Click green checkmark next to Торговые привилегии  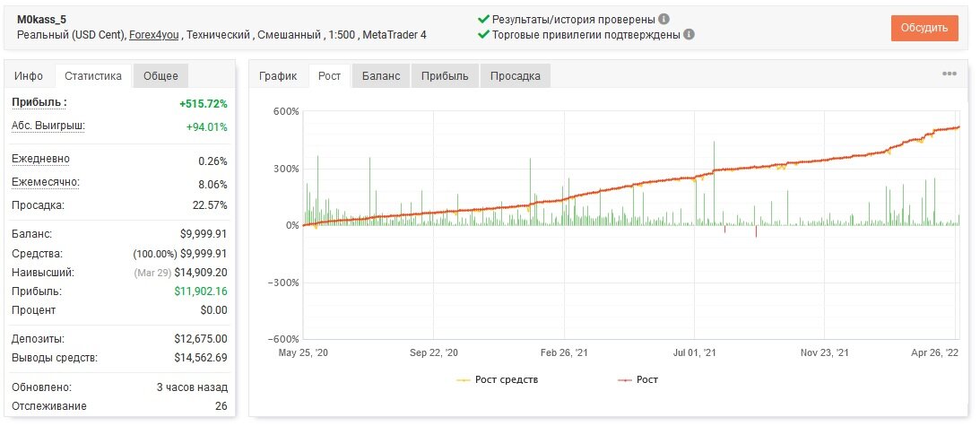483,34
